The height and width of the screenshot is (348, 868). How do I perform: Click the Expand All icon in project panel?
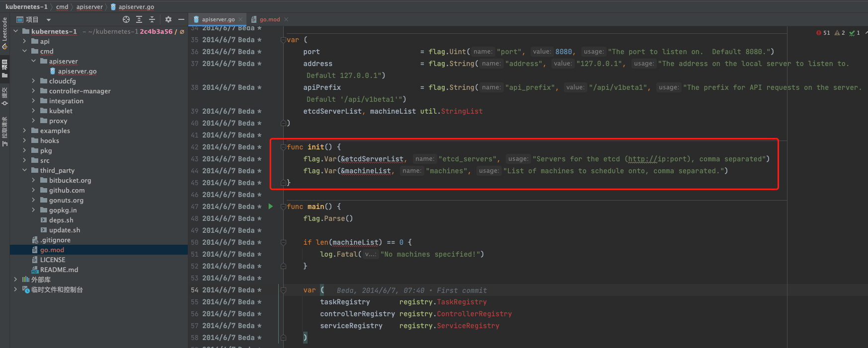pos(139,19)
